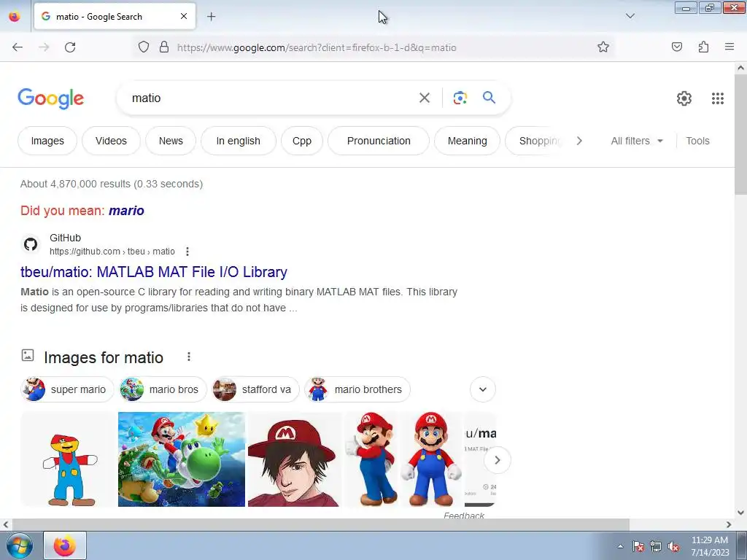This screenshot has height=560, width=747.
Task: Select the Pronunciation filter chip
Action: 379,141
